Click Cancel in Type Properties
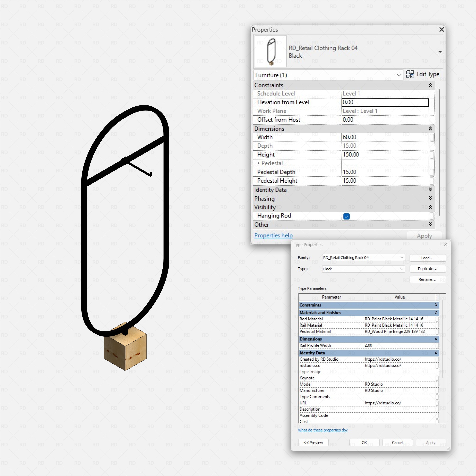The width and height of the screenshot is (476, 476). tap(397, 443)
